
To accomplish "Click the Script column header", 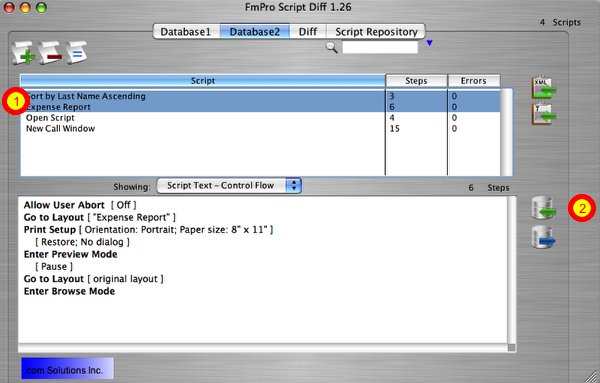I will click(x=203, y=81).
